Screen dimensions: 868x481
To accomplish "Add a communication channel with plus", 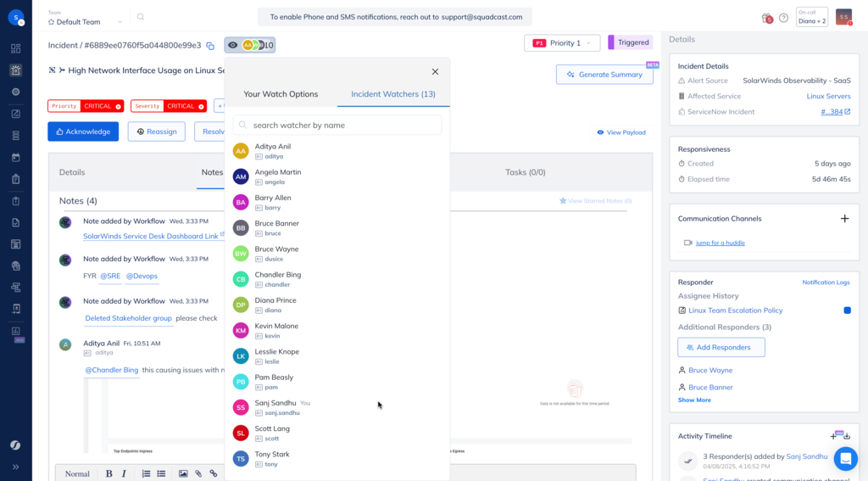I will click(845, 218).
